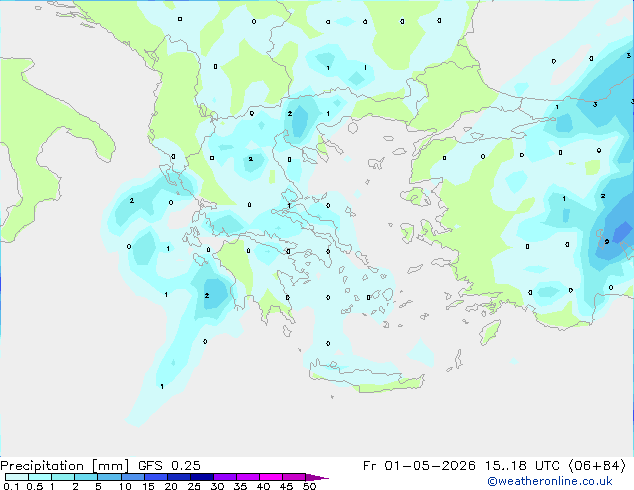Click the "30" legend scale label
The height and width of the screenshot is (490, 634).
pos(218,486)
